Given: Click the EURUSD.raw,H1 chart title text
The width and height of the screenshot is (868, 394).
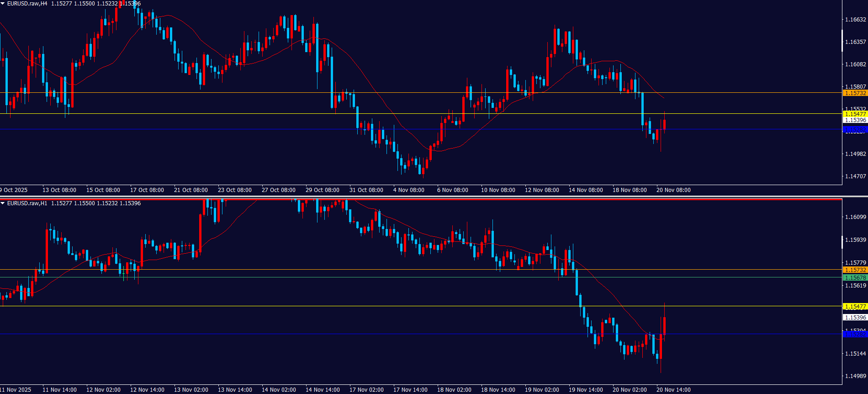Looking at the screenshot, I should [27, 203].
